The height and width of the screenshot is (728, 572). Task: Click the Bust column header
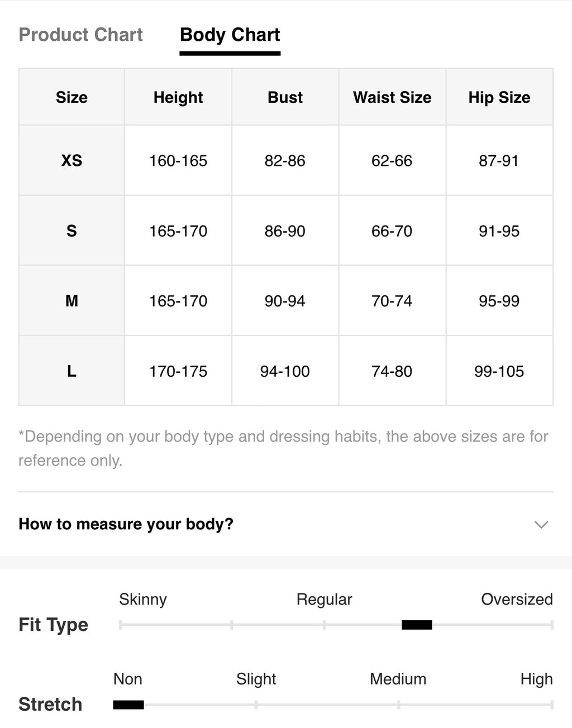pos(285,97)
